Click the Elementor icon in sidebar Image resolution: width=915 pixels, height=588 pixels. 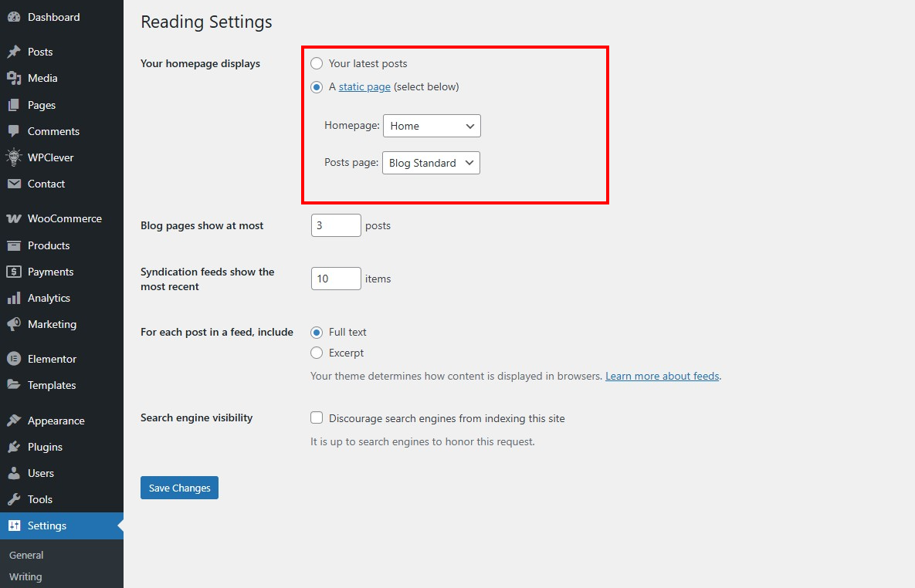coord(14,359)
